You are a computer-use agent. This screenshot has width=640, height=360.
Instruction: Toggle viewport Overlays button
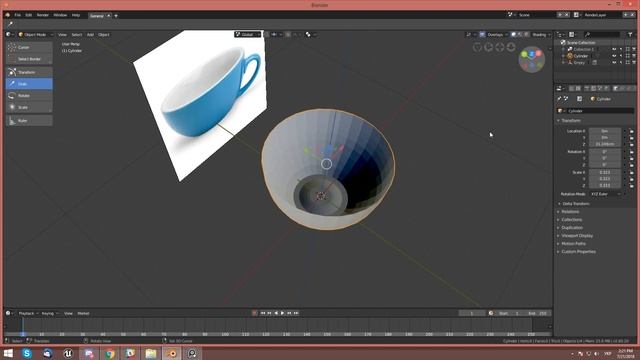pyautogui.click(x=482, y=35)
